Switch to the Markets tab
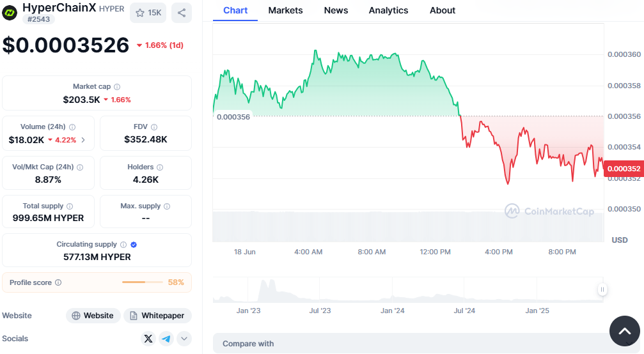The width and height of the screenshot is (644, 354). [x=285, y=11]
